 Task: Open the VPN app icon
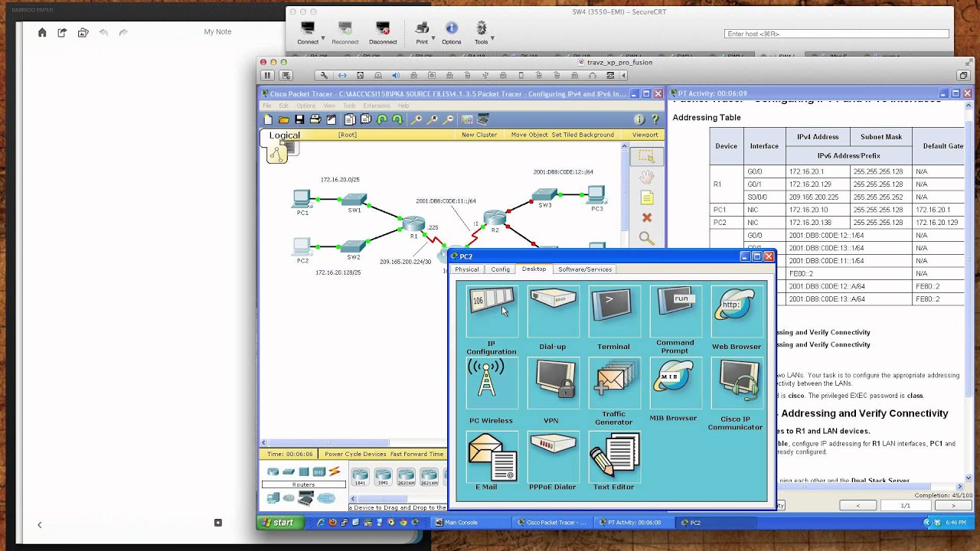[x=553, y=384]
